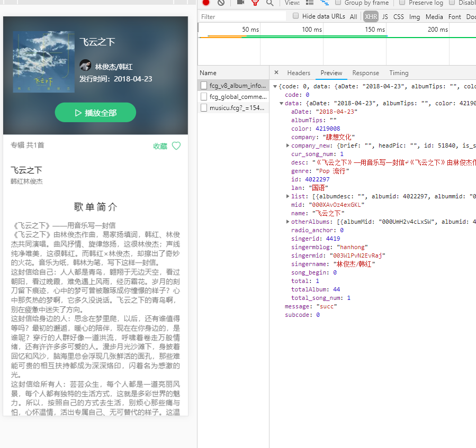Viewport: 476px width, 448px height.
Task: Click the Filter text input field
Action: pyautogui.click(x=243, y=16)
